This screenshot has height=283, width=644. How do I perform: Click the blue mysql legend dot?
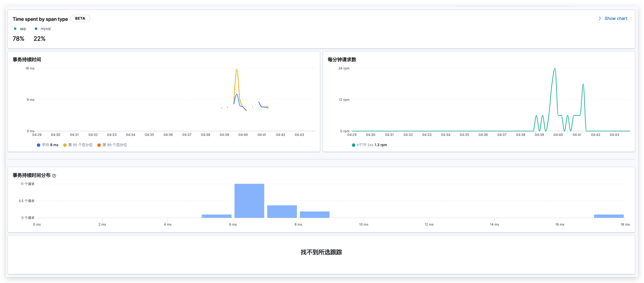[x=36, y=29]
